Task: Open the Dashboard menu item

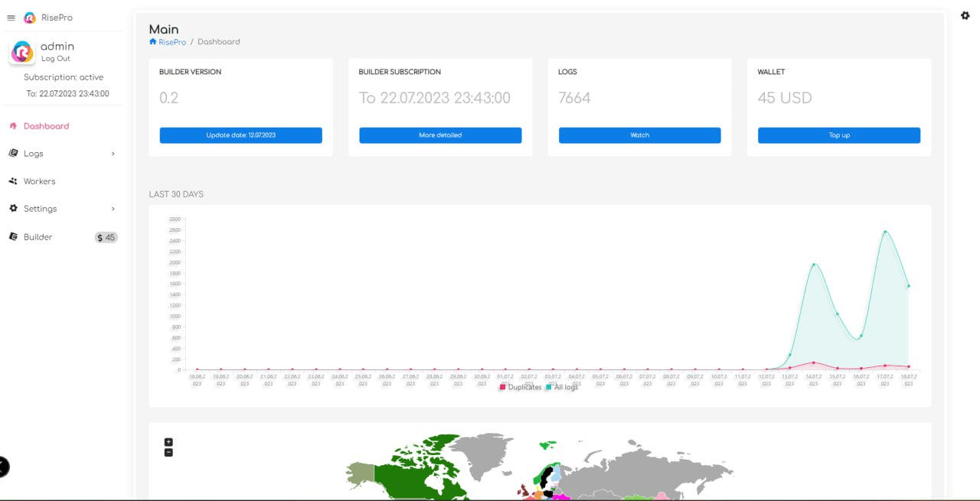Action: pyautogui.click(x=46, y=126)
